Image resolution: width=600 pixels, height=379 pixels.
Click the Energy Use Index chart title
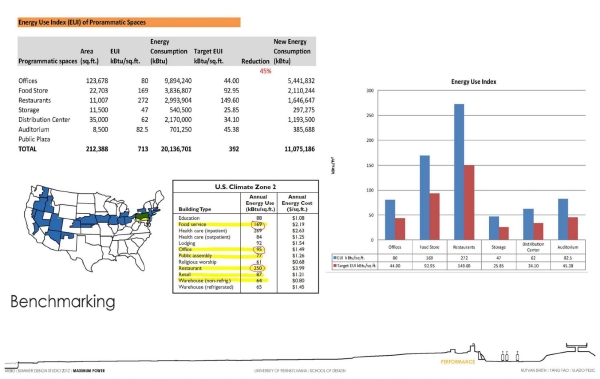(473, 82)
